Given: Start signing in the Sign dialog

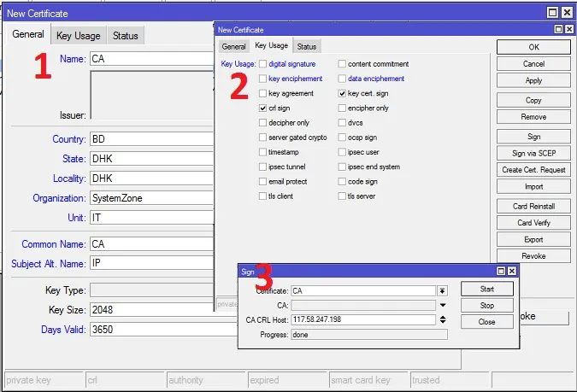Looking at the screenshot, I should pos(487,289).
